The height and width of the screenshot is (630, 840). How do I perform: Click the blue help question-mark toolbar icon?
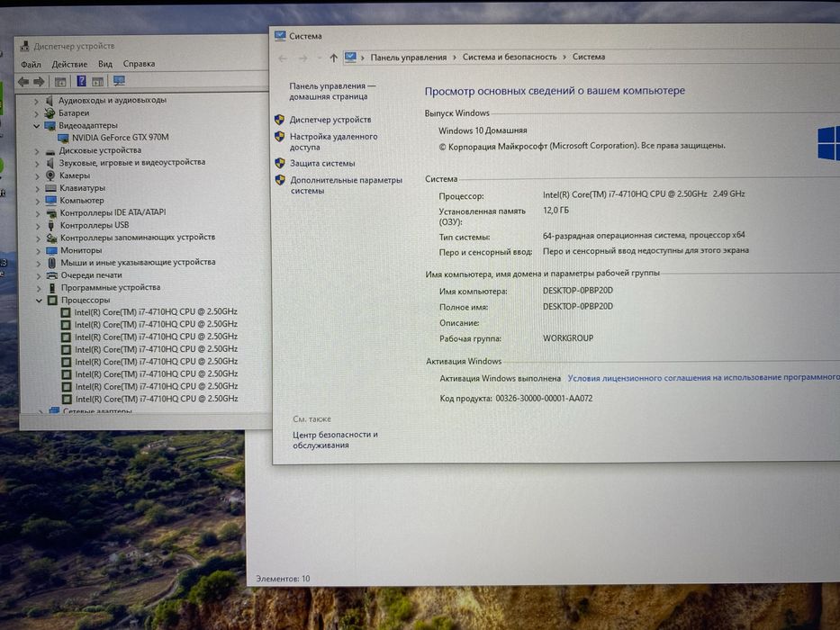pos(81,81)
